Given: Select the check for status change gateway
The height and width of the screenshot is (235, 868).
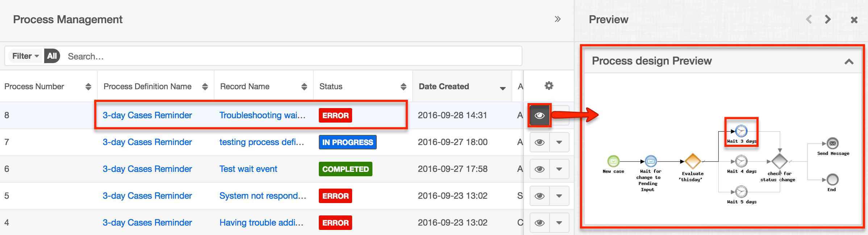Looking at the screenshot, I should pos(780,161).
